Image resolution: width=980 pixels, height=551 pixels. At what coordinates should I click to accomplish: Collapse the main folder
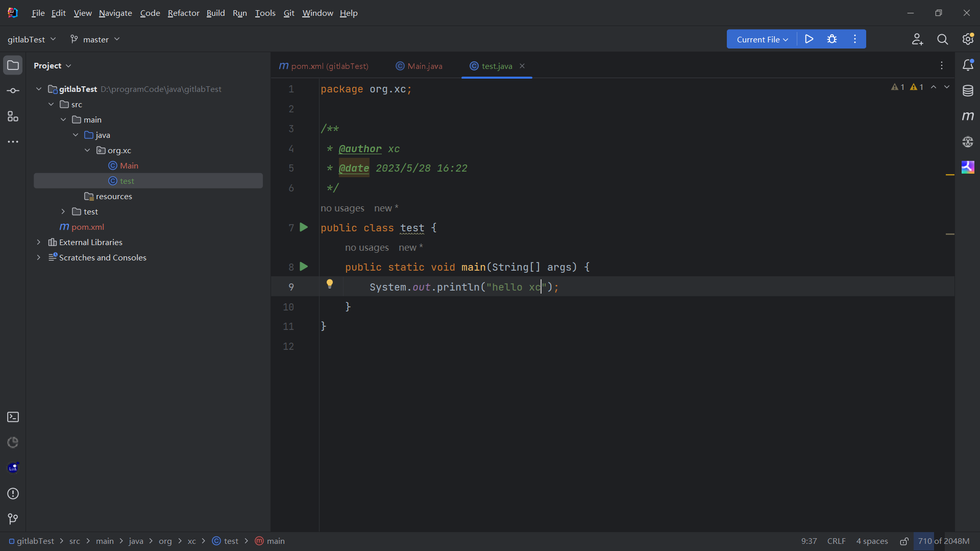pos(63,119)
